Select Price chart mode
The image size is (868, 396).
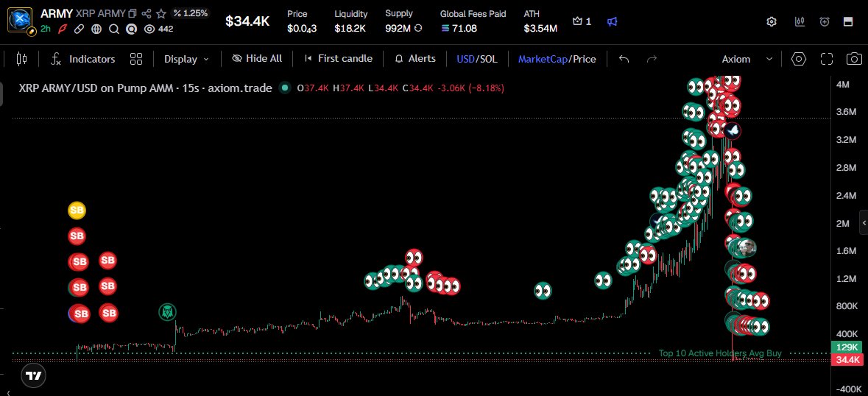pos(584,59)
